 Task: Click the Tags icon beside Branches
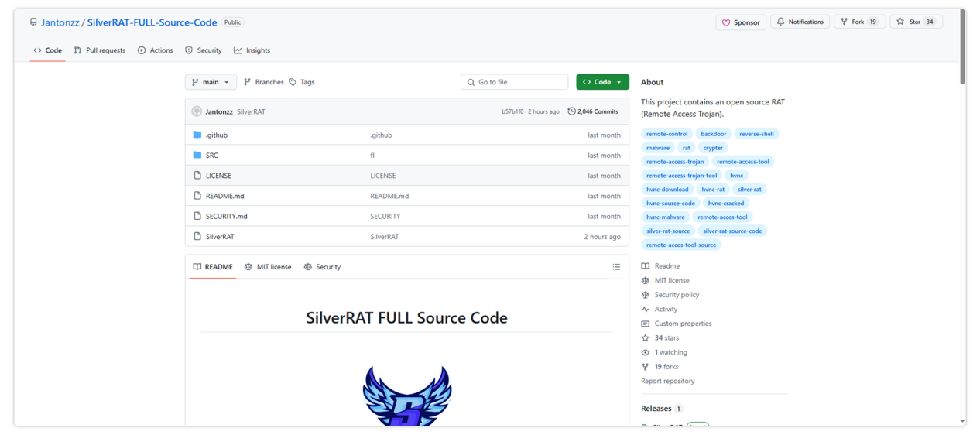293,82
